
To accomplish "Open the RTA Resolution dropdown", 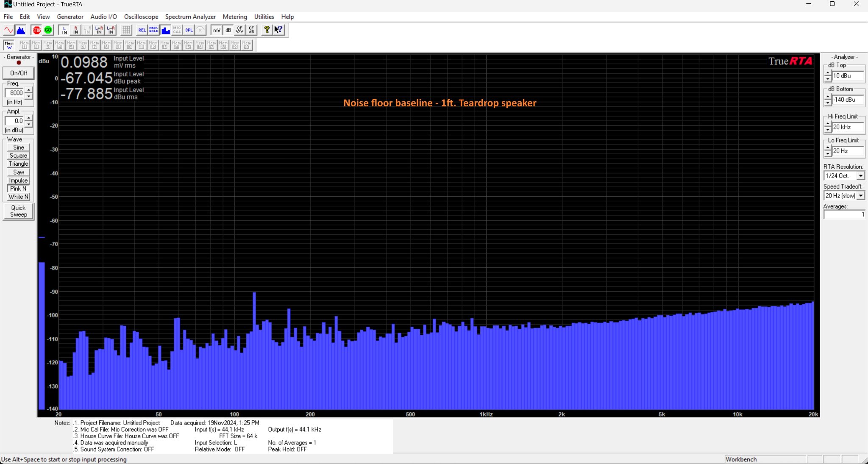I will (x=861, y=176).
